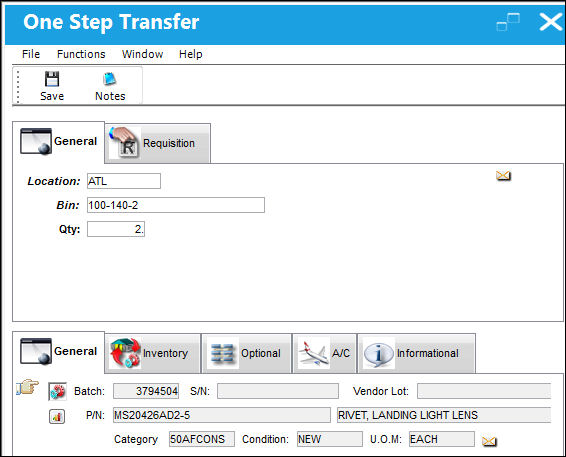The image size is (566, 457).
Task: Open the Optional tab
Action: point(247,353)
